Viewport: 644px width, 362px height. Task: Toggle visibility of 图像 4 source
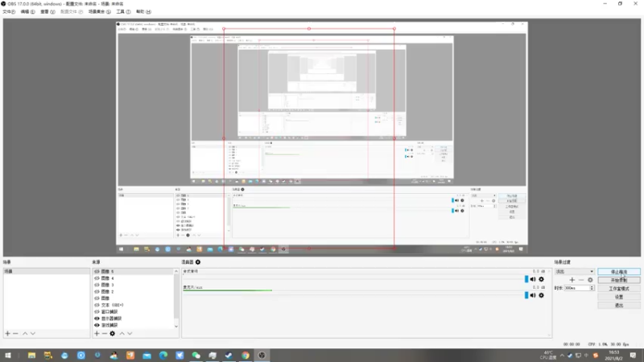(97, 278)
